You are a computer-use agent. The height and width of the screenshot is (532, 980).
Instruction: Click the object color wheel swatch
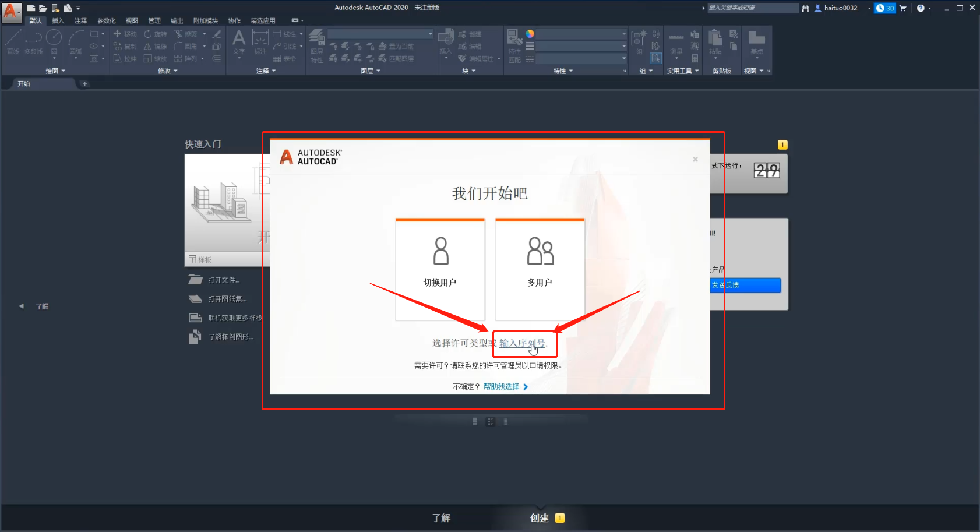(530, 34)
